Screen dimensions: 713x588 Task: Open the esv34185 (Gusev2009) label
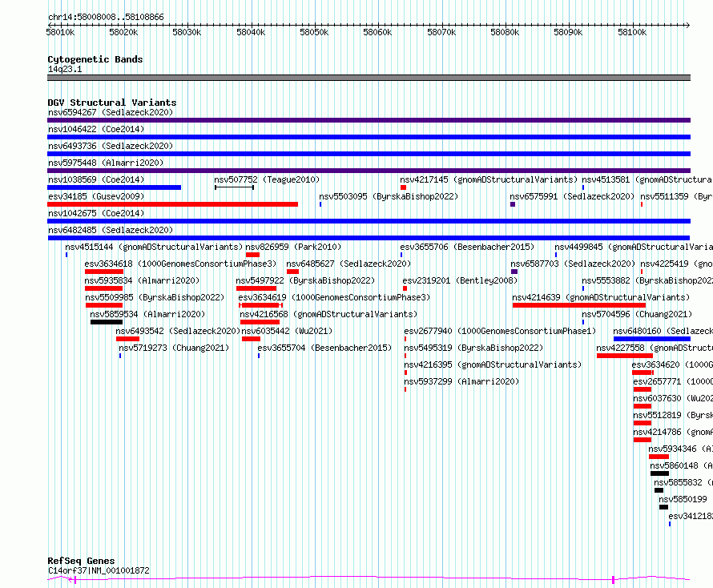point(96,196)
